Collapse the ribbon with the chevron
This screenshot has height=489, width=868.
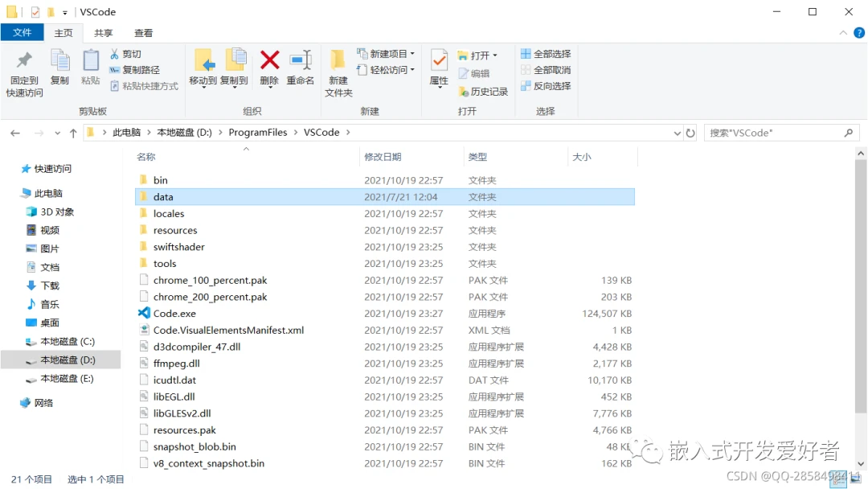pyautogui.click(x=843, y=33)
